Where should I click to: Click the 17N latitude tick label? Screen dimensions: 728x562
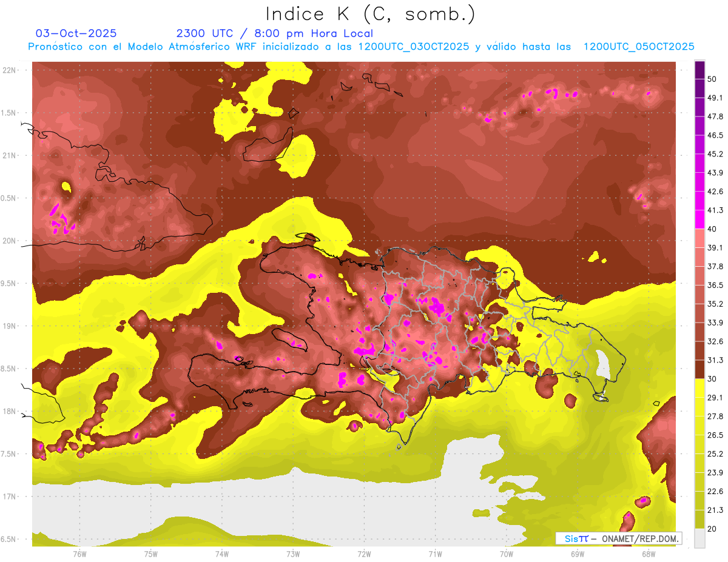pos(9,497)
